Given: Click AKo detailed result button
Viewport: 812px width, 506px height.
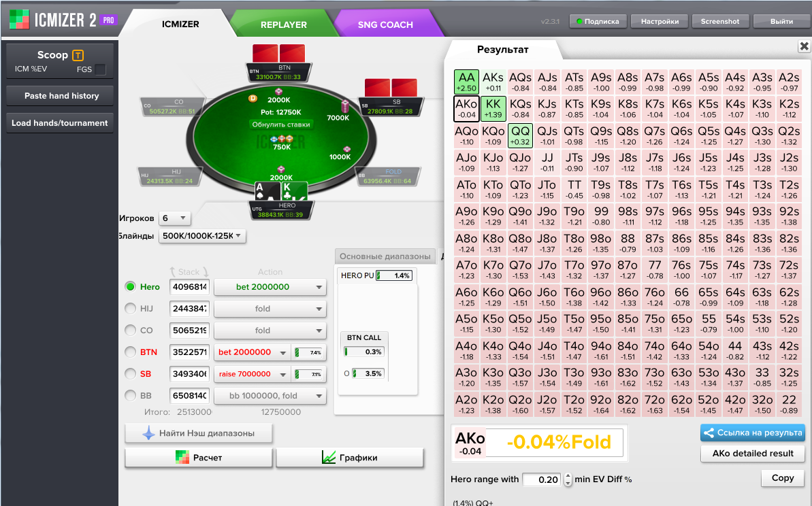Looking at the screenshot, I should tap(753, 453).
